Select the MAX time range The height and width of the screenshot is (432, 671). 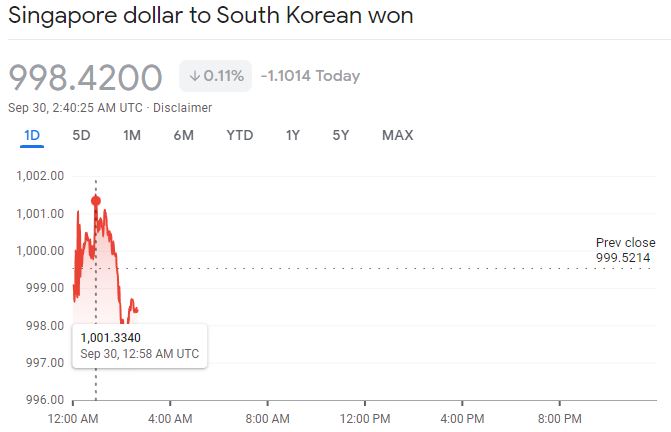[398, 136]
